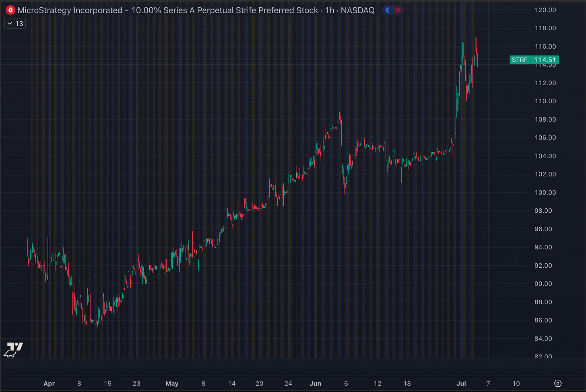Click the 10 date label after Jul
This screenshot has width=586, height=392.
516,384
